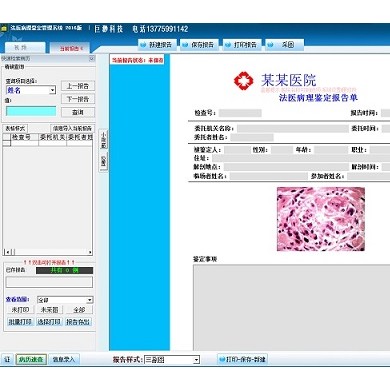
Task: Click the 解剖地点 input field
Action: [x=285, y=167]
